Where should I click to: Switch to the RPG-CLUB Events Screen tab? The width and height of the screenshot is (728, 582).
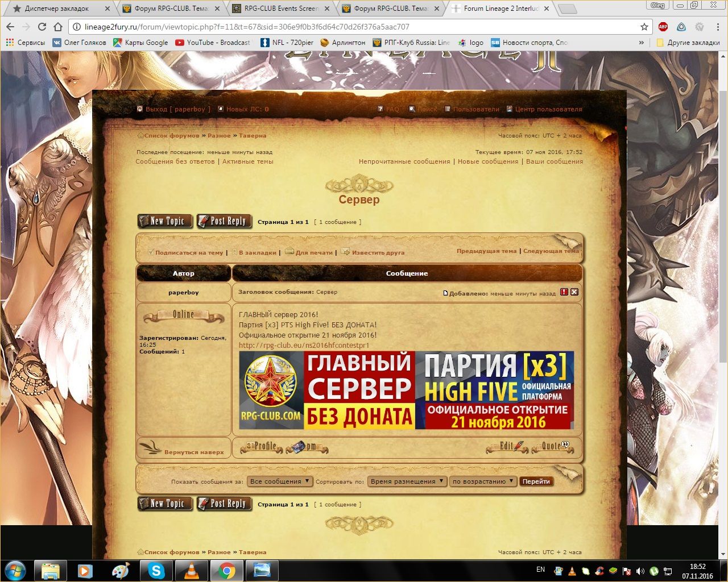click(281, 9)
